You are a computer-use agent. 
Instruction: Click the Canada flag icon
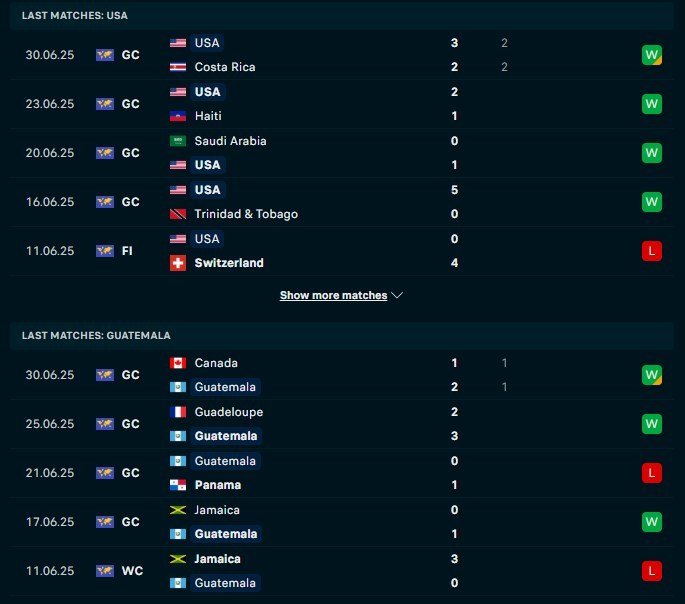click(178, 363)
